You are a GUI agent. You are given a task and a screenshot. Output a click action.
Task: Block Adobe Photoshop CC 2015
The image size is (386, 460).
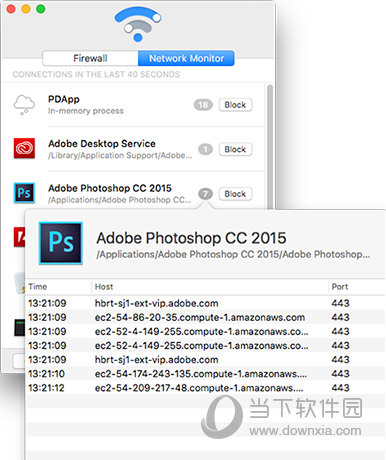tap(235, 194)
